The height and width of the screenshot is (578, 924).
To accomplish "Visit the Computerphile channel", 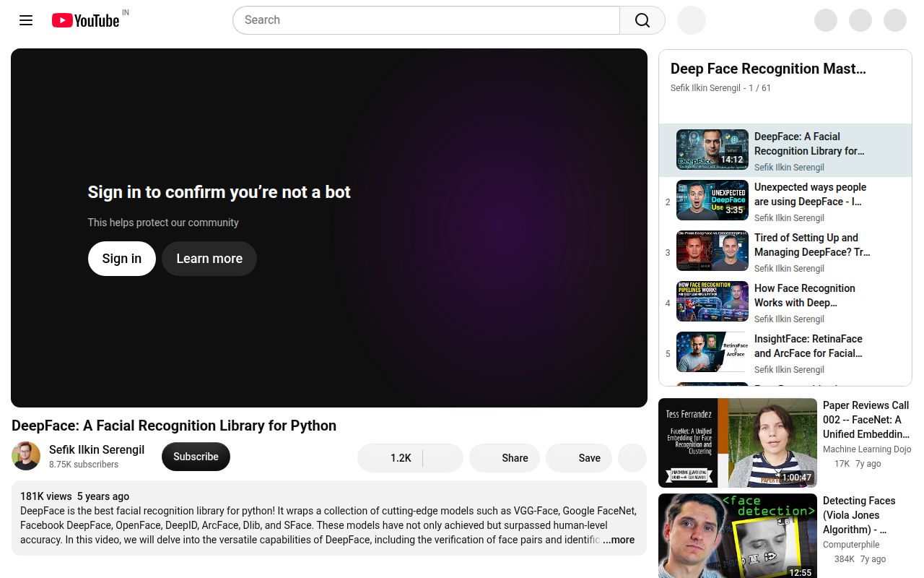I will [x=852, y=545].
